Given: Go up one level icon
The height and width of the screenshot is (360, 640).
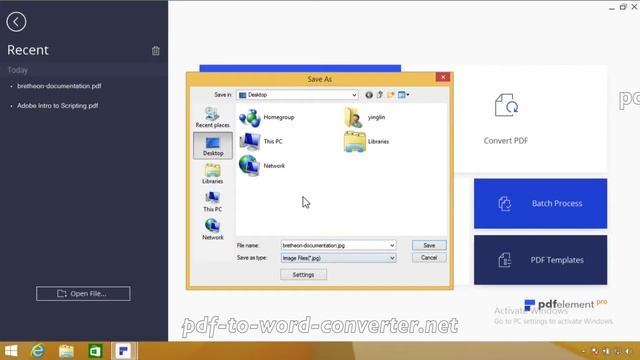Looking at the screenshot, I should [x=380, y=95].
